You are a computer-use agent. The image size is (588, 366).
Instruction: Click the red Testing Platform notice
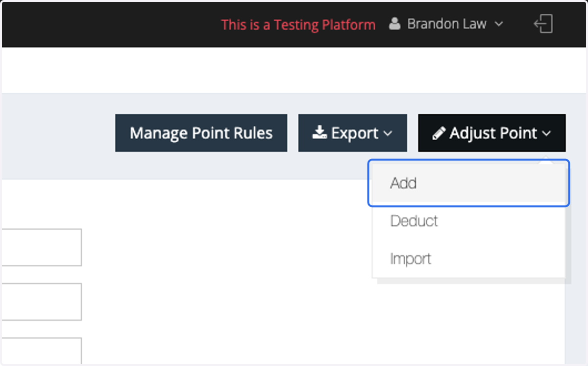(x=298, y=25)
